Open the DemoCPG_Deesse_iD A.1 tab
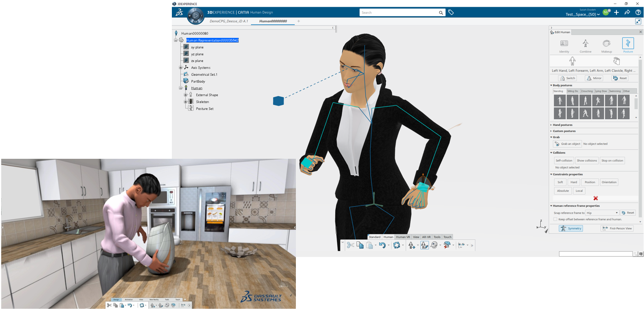The height and width of the screenshot is (310, 644). point(228,21)
